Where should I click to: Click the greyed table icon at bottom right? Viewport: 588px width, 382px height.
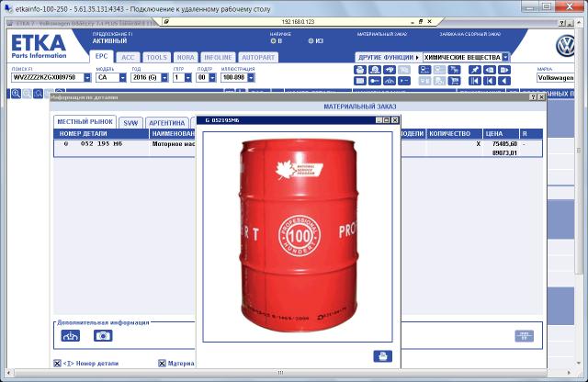[x=525, y=336]
